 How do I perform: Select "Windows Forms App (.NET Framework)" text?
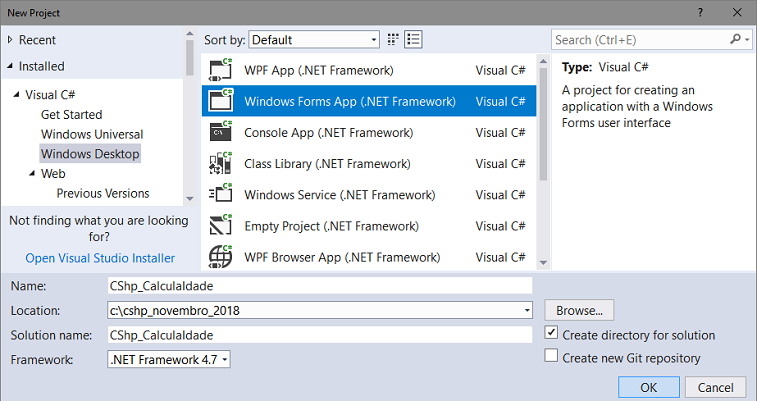pos(350,101)
